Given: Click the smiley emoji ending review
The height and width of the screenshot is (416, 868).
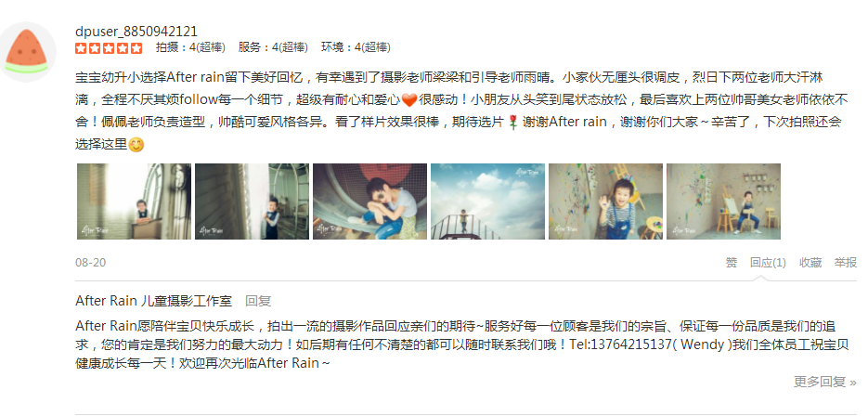Looking at the screenshot, I should pos(136,145).
